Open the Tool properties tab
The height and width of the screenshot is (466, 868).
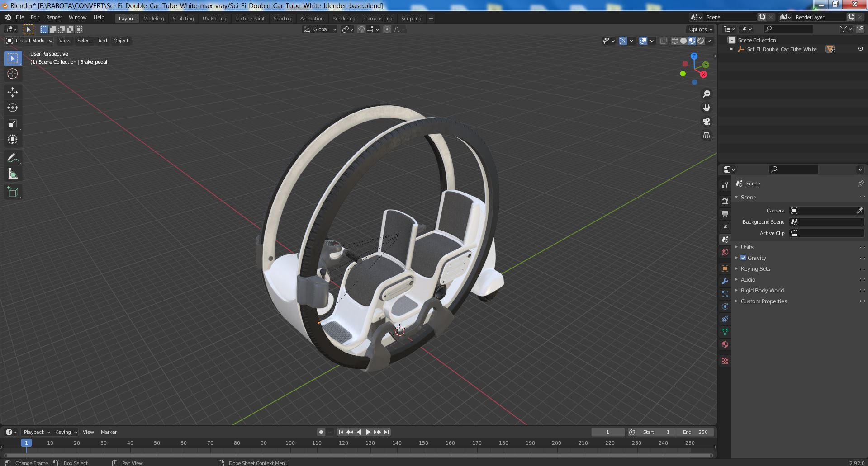[x=725, y=185]
